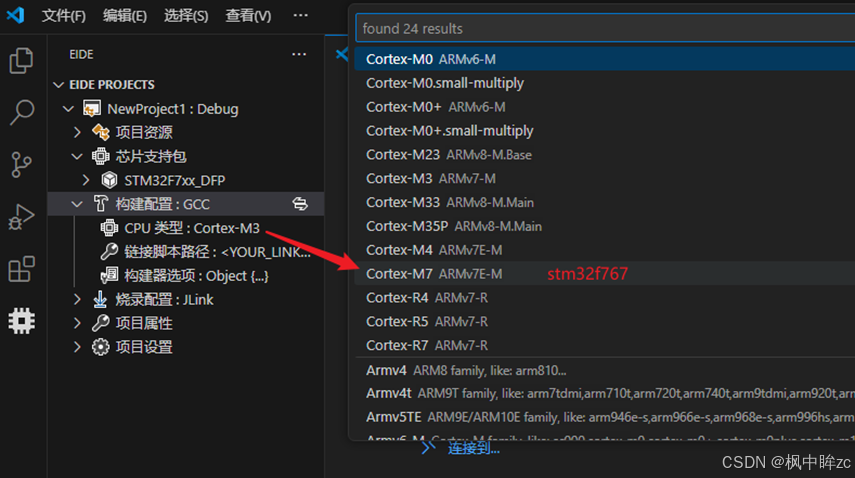Screen dimensions: 855x478
Task: Open the EIDE chip icon view
Action: click(22, 320)
